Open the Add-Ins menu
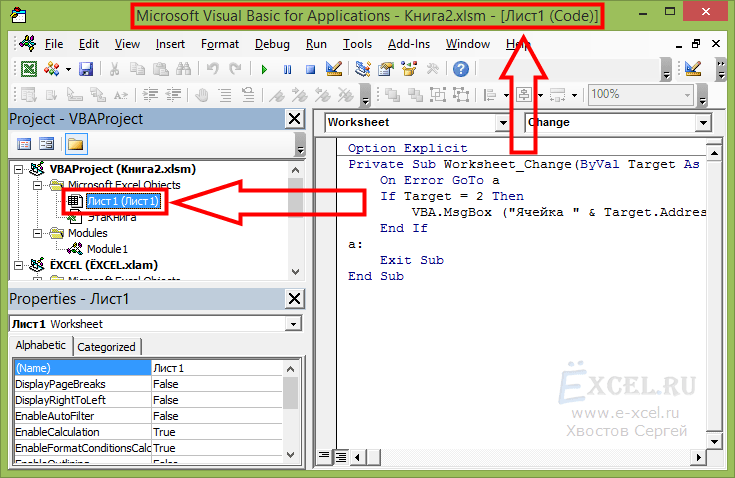The width and height of the screenshot is (735, 478). pyautogui.click(x=409, y=44)
